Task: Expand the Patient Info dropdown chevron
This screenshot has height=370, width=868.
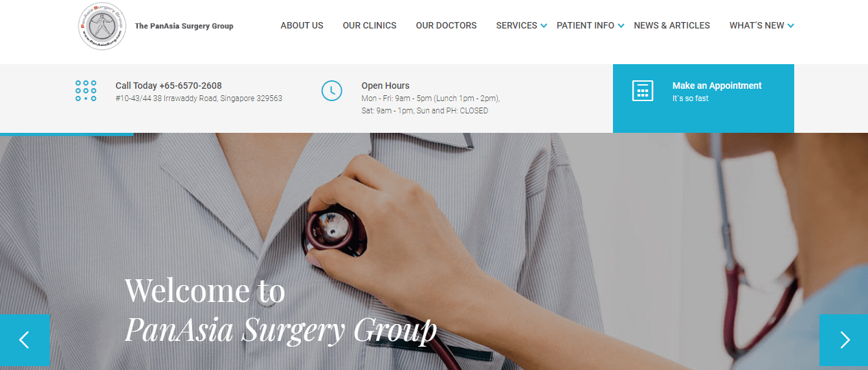Action: (621, 26)
